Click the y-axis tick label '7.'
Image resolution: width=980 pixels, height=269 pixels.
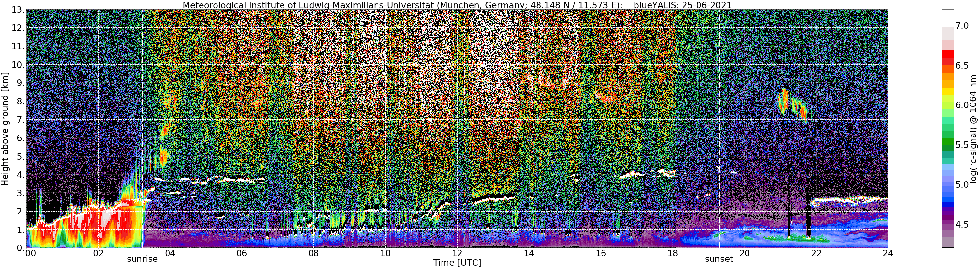[20, 120]
